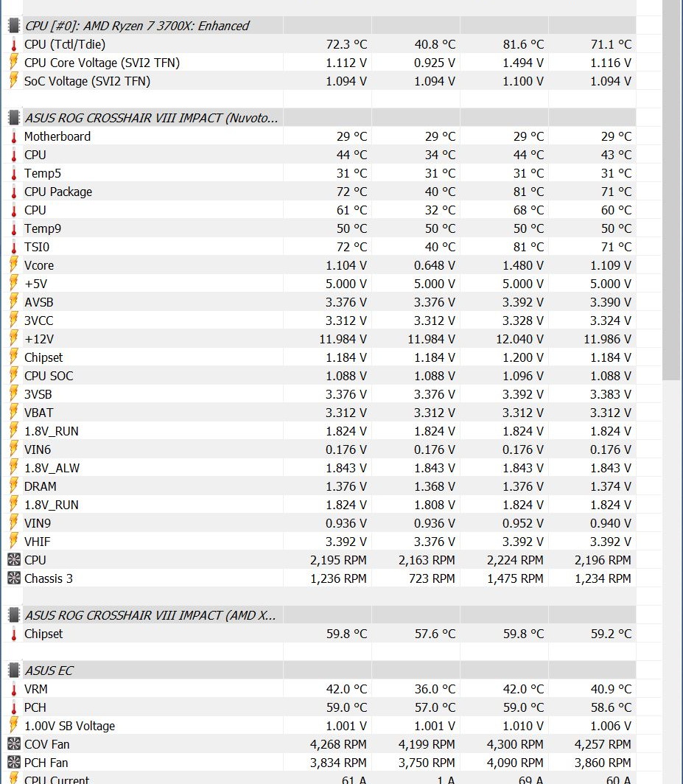The height and width of the screenshot is (784, 683).
Task: Click the thermometer icon for Motherboard
Action: [x=14, y=136]
